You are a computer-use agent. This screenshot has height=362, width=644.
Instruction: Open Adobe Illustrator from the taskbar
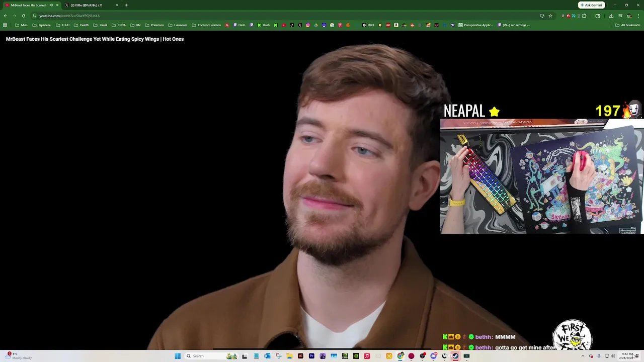(x=300, y=356)
